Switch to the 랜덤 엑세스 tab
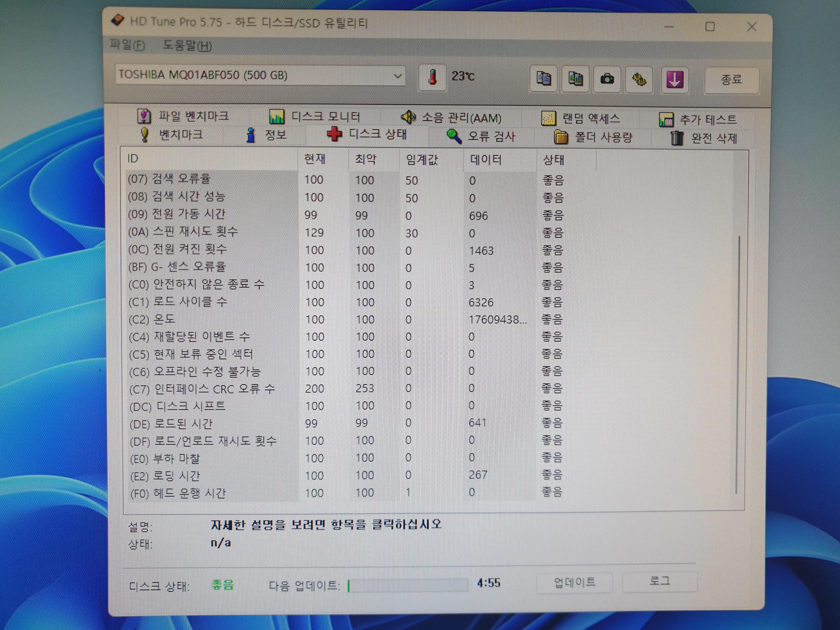 tap(580, 119)
